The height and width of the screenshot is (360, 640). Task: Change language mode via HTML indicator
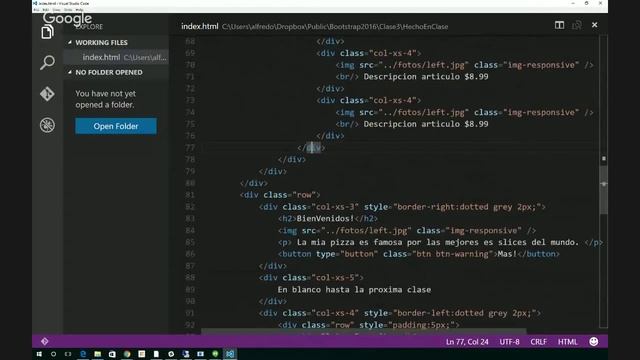click(x=567, y=342)
